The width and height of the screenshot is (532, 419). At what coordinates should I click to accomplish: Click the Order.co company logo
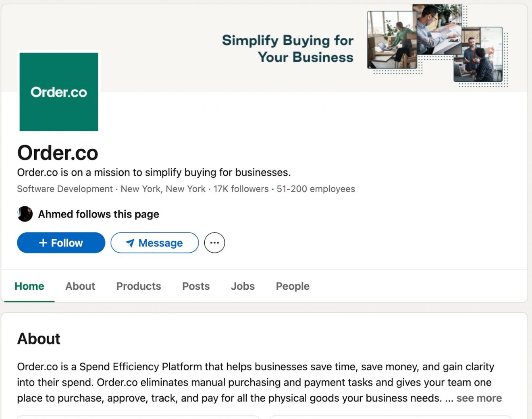(58, 91)
